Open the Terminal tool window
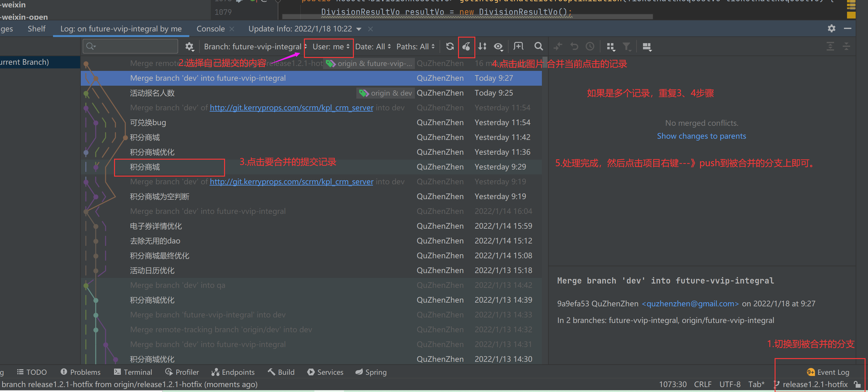This screenshot has height=392, width=868. pos(133,372)
